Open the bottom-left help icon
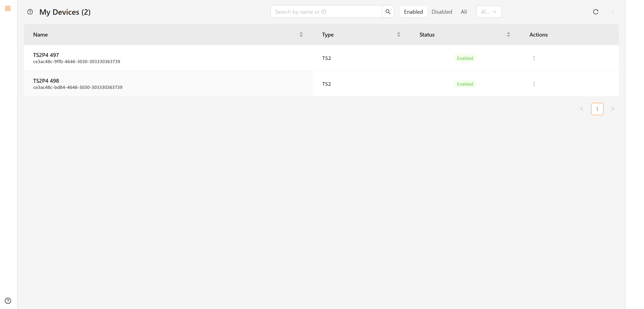 [x=8, y=301]
